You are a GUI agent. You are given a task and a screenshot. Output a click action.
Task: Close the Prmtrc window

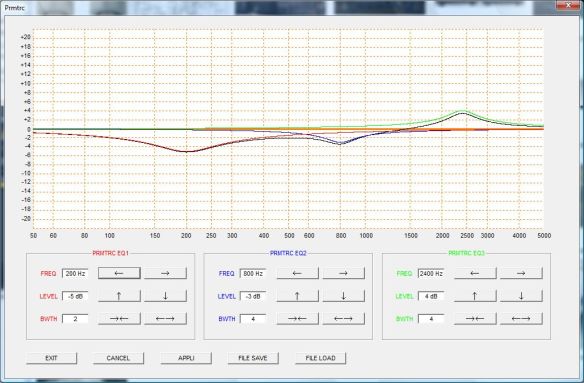click(568, 5)
